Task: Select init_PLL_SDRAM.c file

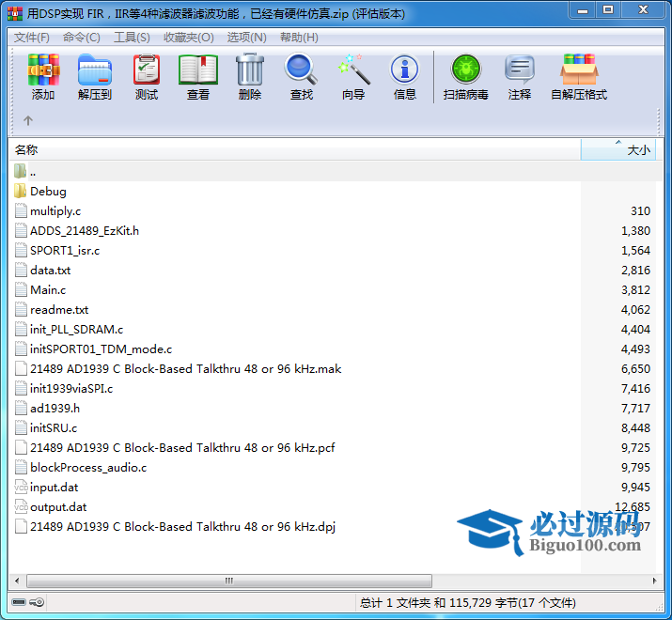Action: coord(76,329)
